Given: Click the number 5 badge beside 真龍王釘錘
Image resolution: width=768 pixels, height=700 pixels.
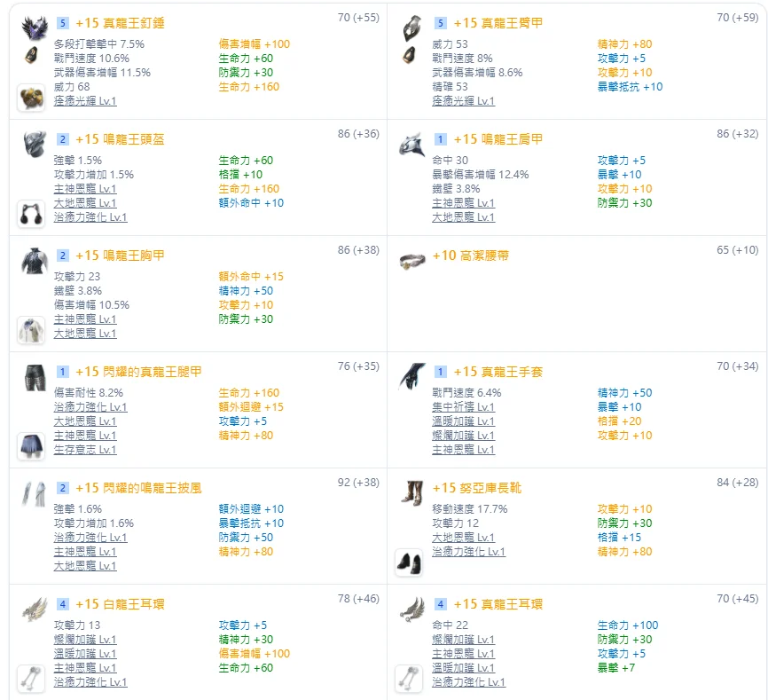Looking at the screenshot, I should (62, 23).
